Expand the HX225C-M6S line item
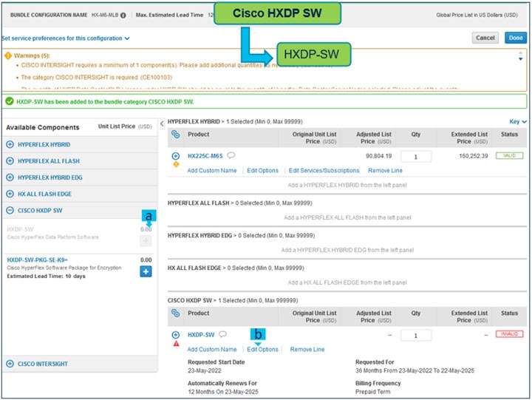 tap(175, 156)
